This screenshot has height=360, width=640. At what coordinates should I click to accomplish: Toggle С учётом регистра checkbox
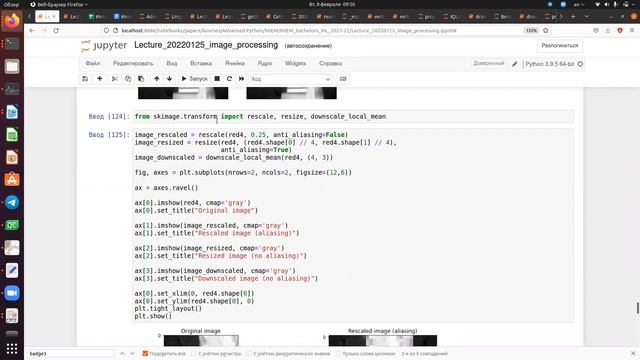tap(194, 353)
